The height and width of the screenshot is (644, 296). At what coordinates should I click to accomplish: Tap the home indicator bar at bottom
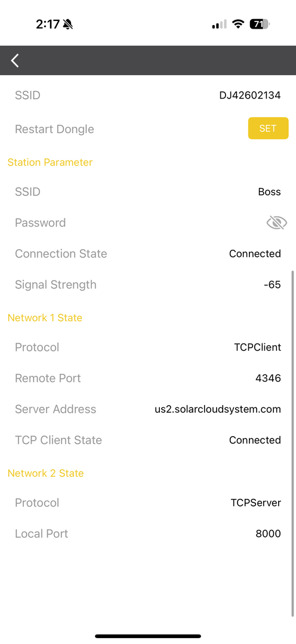click(148, 636)
